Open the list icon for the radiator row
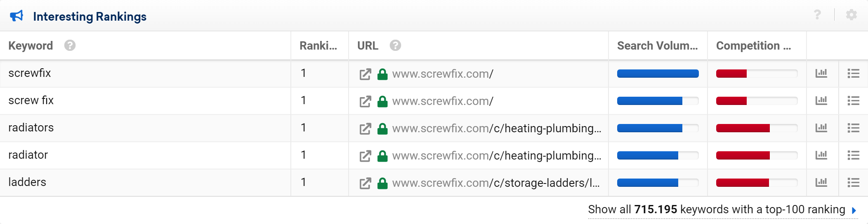The height and width of the screenshot is (224, 868). click(x=853, y=155)
